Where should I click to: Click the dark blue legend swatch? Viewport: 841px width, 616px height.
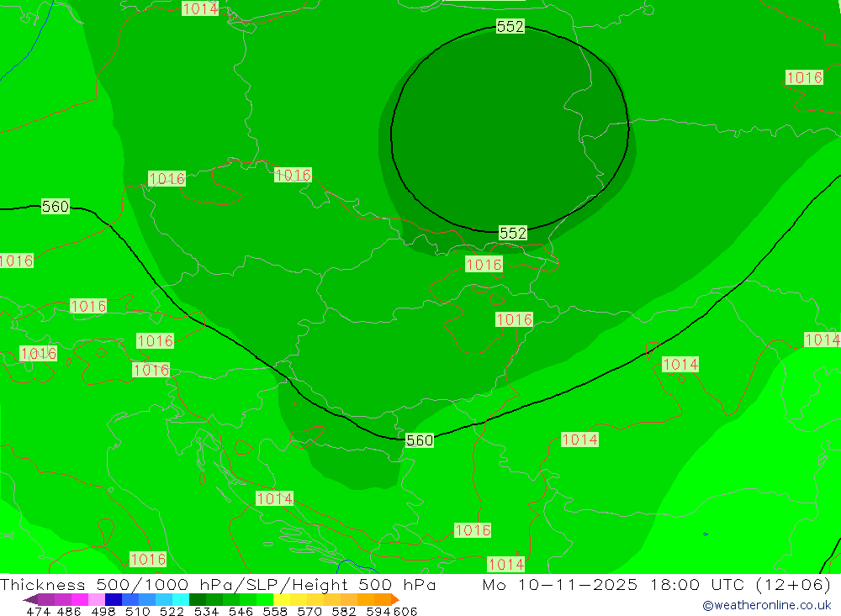(114, 599)
